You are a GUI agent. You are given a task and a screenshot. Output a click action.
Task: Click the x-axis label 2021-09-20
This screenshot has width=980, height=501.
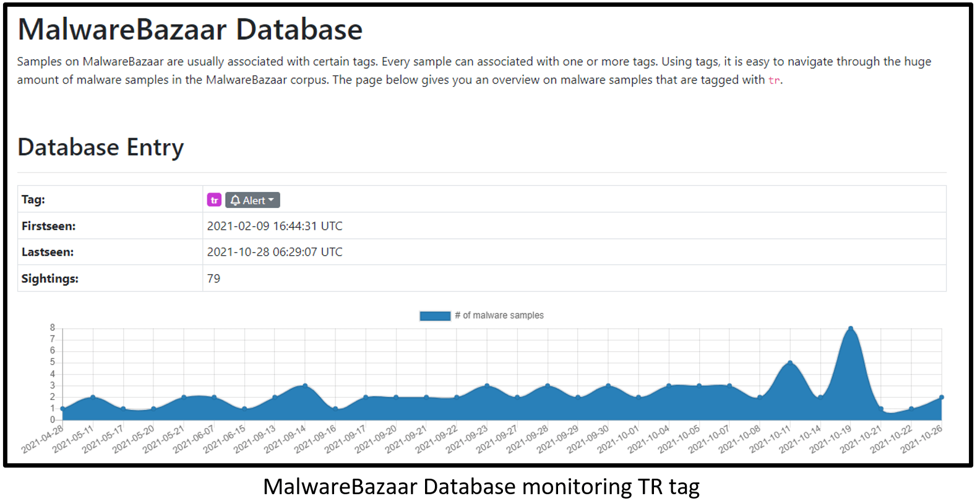376,438
